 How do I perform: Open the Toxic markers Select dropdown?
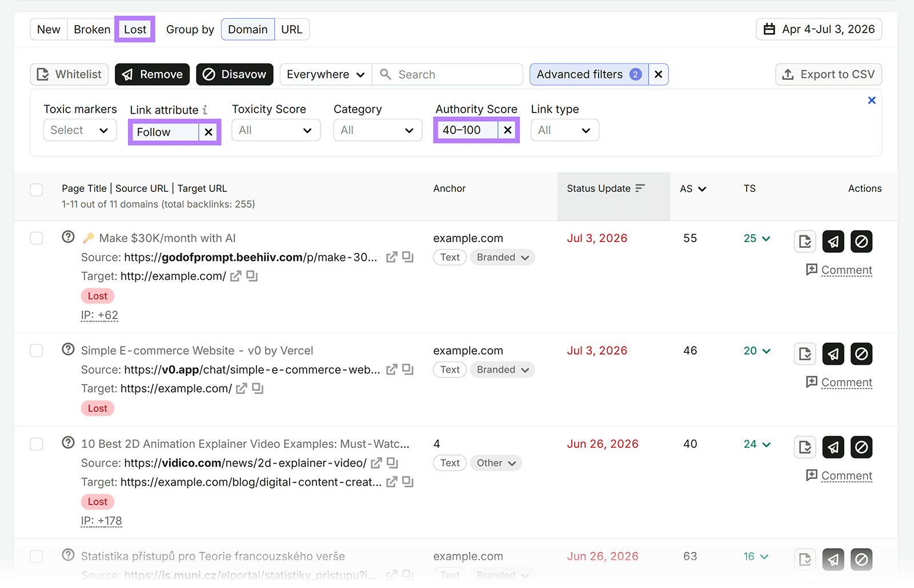pyautogui.click(x=80, y=130)
